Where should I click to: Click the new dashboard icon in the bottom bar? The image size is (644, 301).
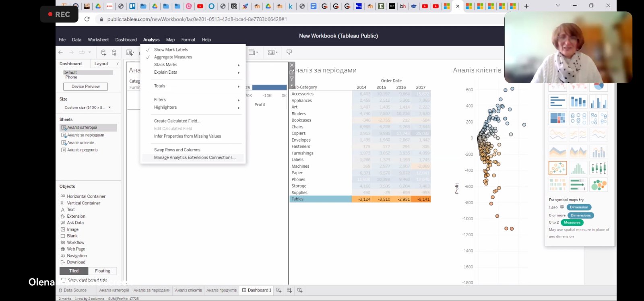point(289,290)
